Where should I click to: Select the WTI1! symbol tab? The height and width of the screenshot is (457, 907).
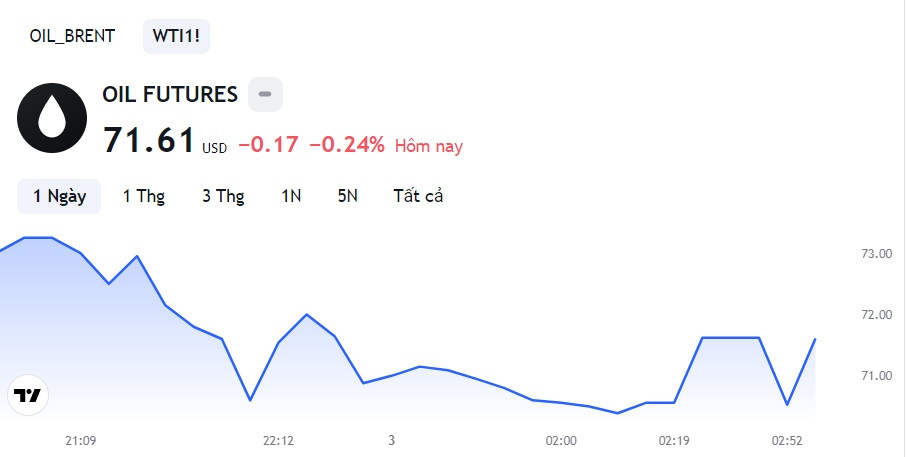[176, 36]
